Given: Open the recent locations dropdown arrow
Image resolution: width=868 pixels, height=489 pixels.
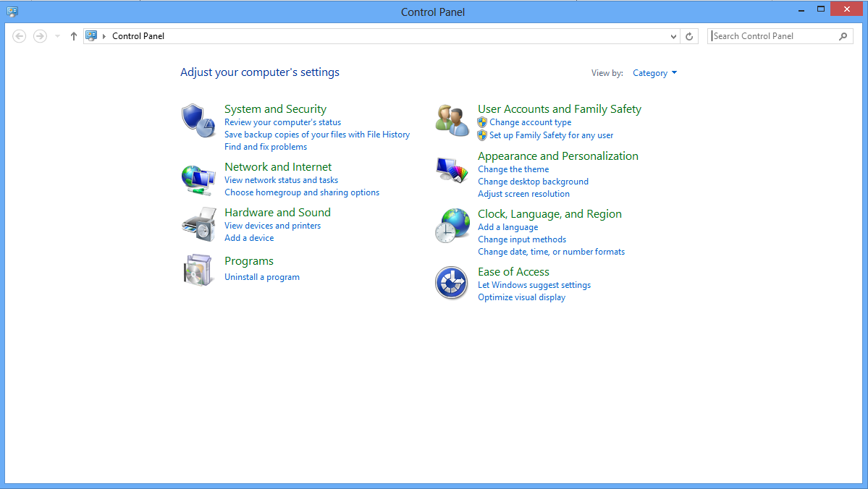Looking at the screenshot, I should click(58, 36).
